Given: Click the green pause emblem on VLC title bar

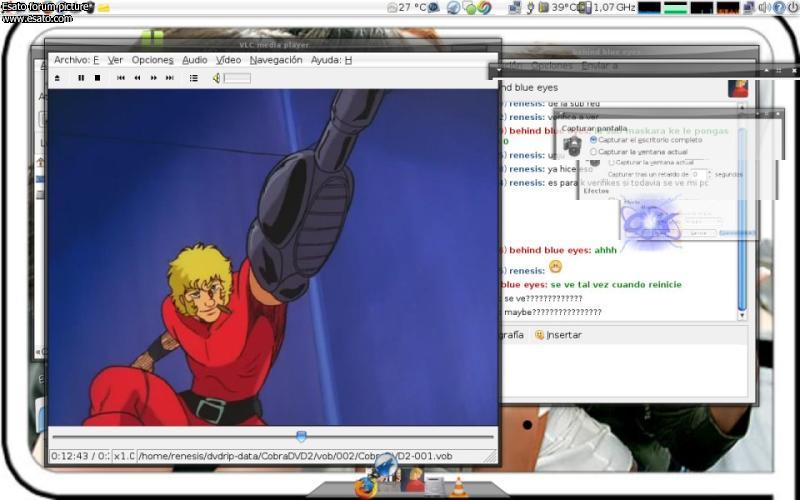Looking at the screenshot, I should [153, 37].
